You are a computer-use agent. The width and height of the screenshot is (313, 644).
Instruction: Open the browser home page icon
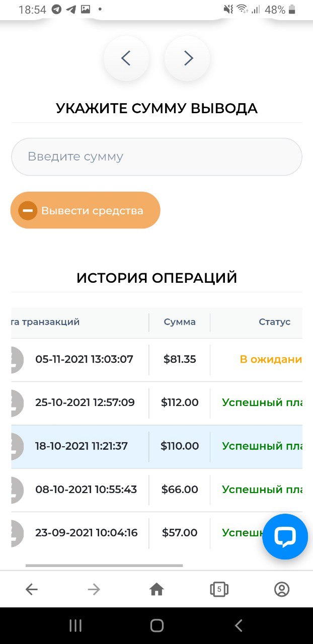(x=156, y=589)
